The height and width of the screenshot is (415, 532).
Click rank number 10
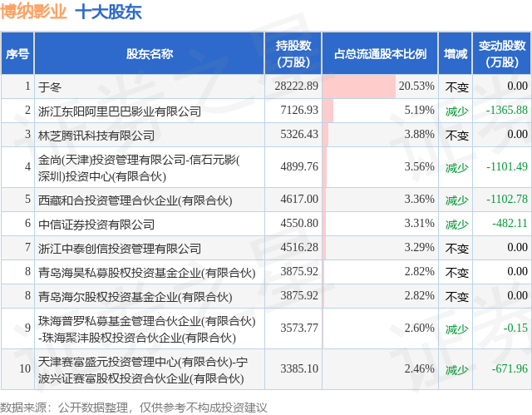point(25,369)
